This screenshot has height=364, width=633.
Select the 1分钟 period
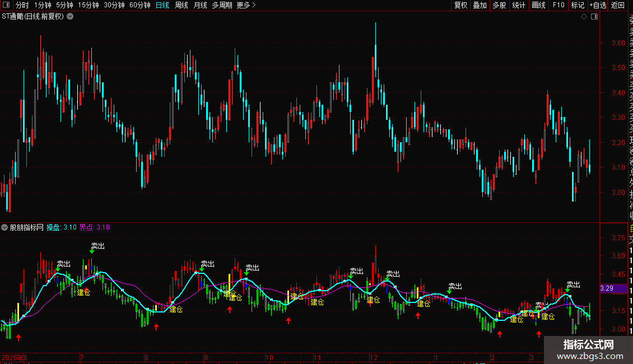pos(43,5)
